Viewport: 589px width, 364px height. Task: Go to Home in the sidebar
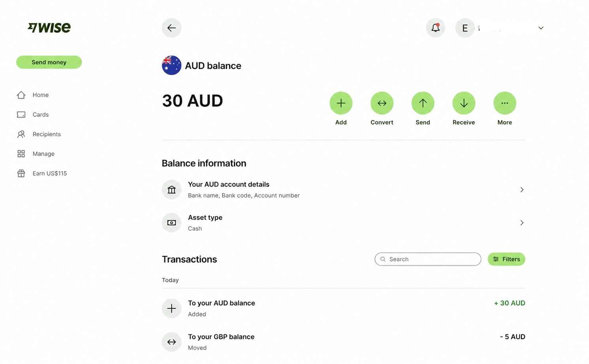coord(41,95)
